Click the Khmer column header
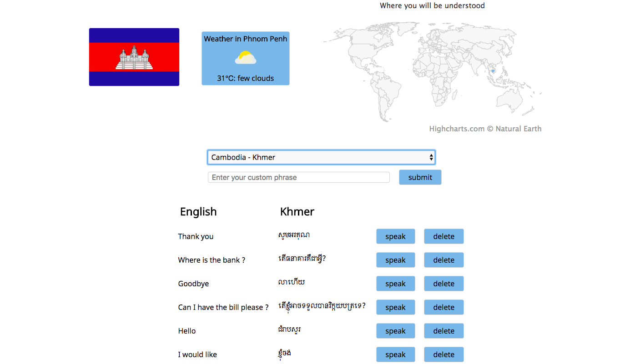The image size is (640, 364). tap(297, 212)
